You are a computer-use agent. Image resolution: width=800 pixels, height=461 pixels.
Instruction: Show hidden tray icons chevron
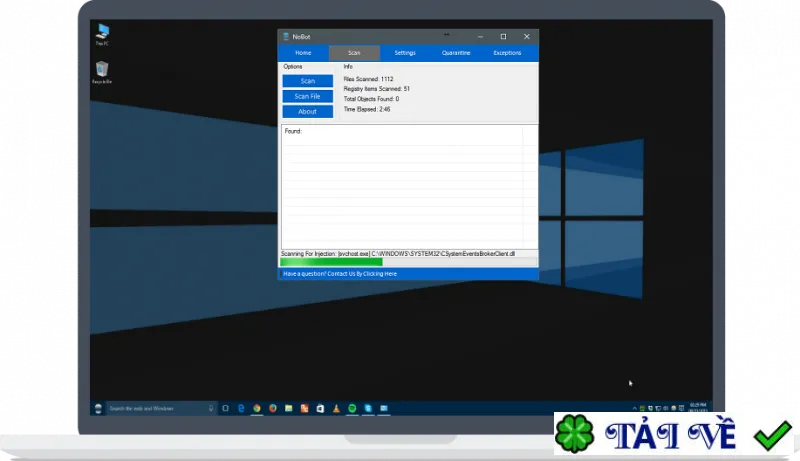635,408
